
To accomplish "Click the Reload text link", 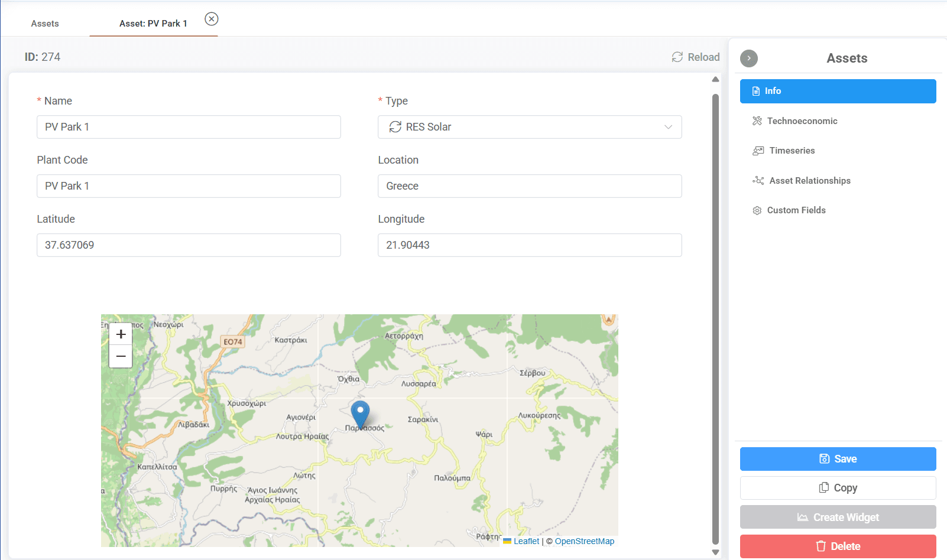I will pos(703,57).
